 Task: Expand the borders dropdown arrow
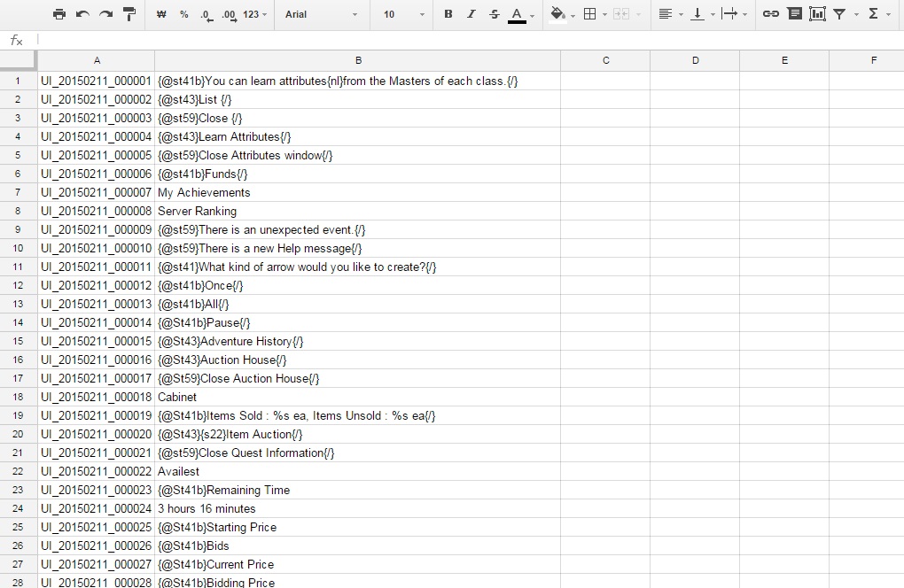pyautogui.click(x=604, y=15)
